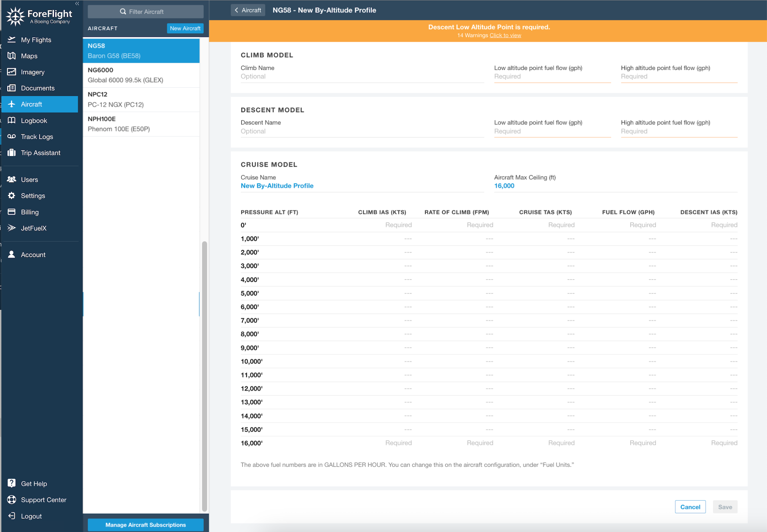The height and width of the screenshot is (532, 767).
Task: Click Climb IAS cell for 16,000' row
Action: pyautogui.click(x=398, y=443)
